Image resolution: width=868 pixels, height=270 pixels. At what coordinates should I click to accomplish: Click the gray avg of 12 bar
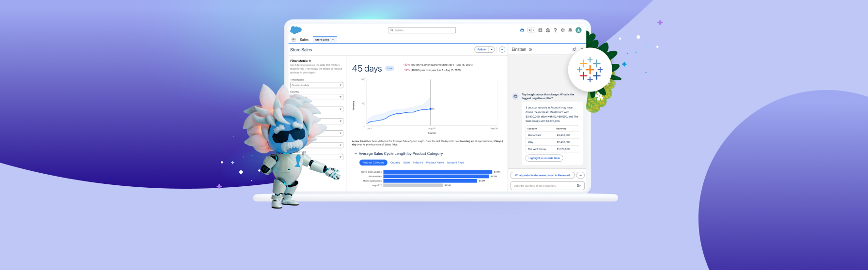tap(413, 185)
